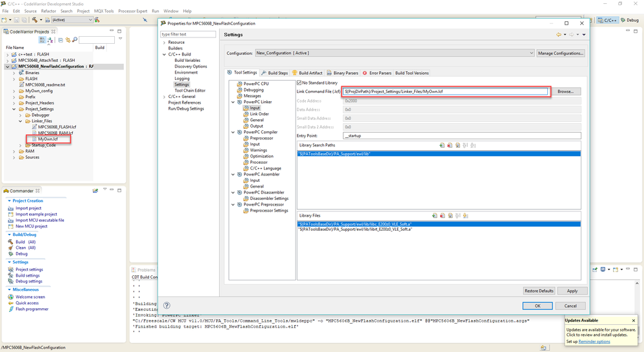The width and height of the screenshot is (644, 352).
Task: Add a Library Search Path entry
Action: (442, 145)
